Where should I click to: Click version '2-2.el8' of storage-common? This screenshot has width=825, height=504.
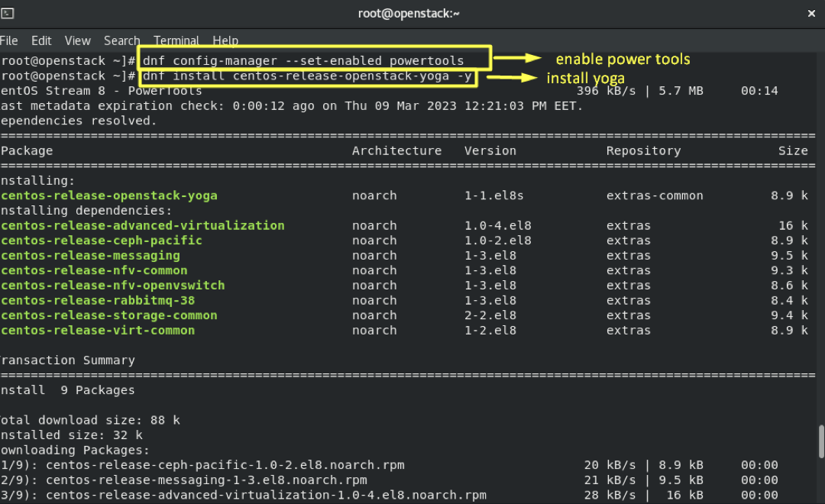tap(490, 315)
